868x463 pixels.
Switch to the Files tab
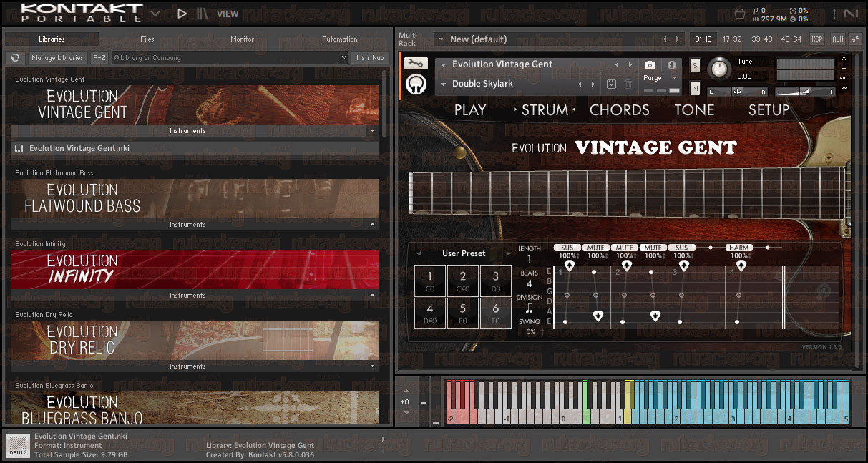tap(147, 39)
